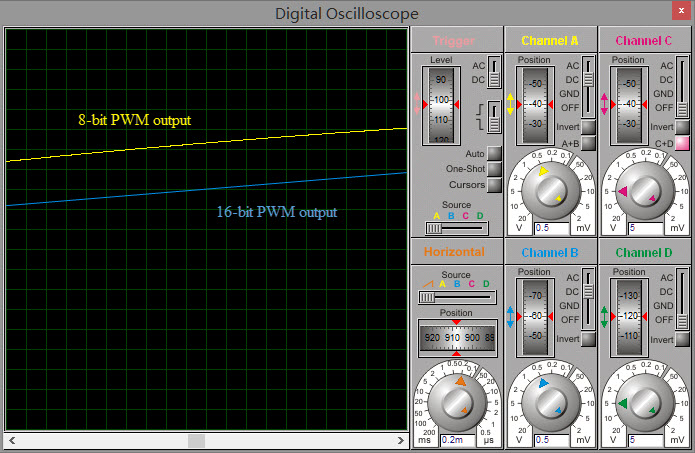The image size is (695, 453).
Task: Toggle the Auto trigger button
Action: (494, 153)
